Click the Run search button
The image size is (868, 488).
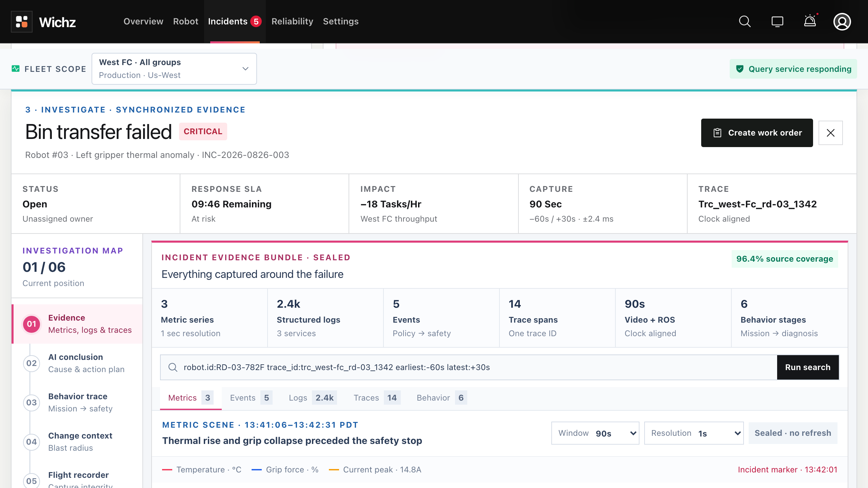(808, 367)
